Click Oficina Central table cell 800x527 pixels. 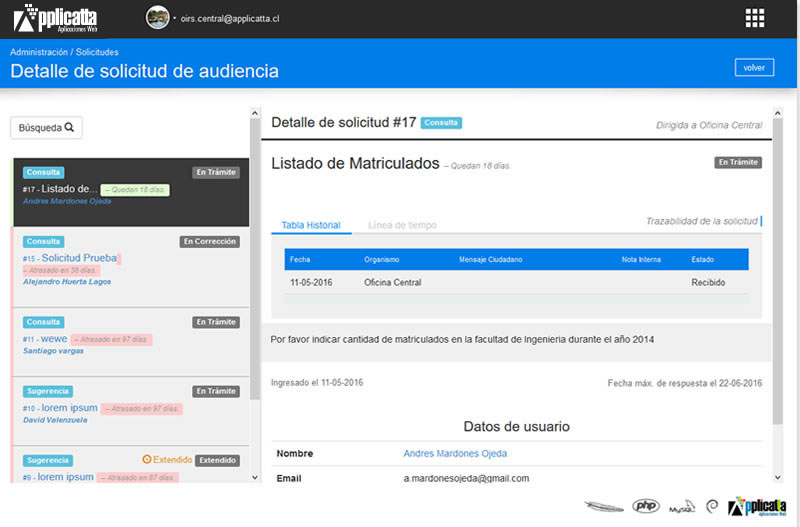[392, 283]
